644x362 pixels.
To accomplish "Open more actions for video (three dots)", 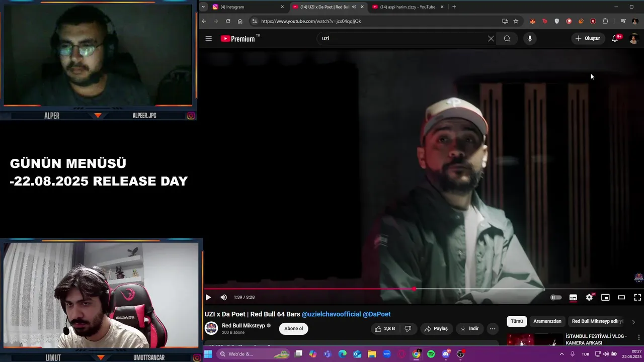I will tap(493, 328).
